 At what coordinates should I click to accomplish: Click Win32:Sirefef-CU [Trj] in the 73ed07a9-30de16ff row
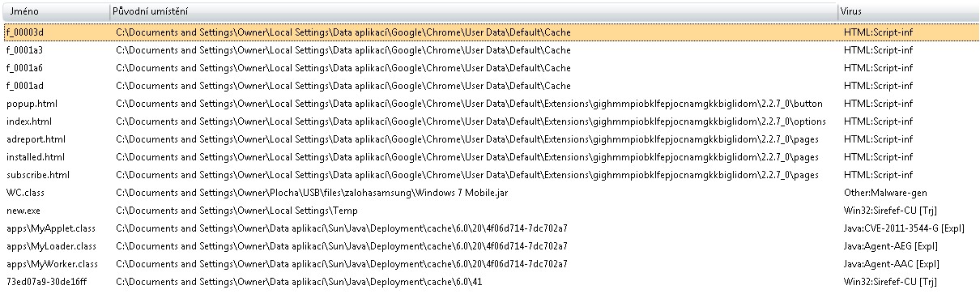(890, 282)
